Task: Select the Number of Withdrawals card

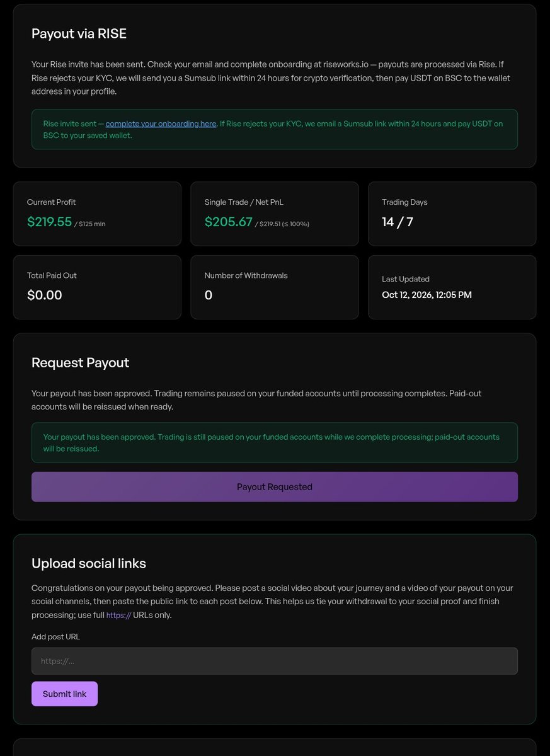Action: click(275, 287)
